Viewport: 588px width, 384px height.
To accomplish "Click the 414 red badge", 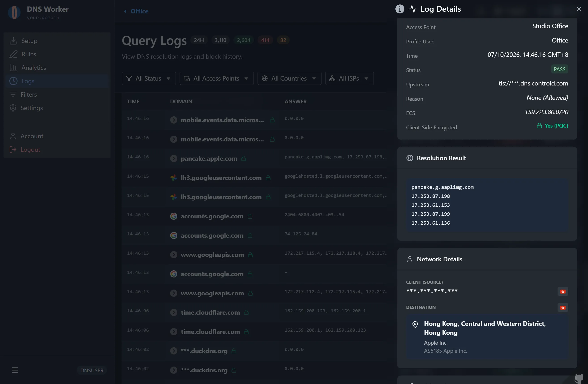I will pyautogui.click(x=265, y=40).
